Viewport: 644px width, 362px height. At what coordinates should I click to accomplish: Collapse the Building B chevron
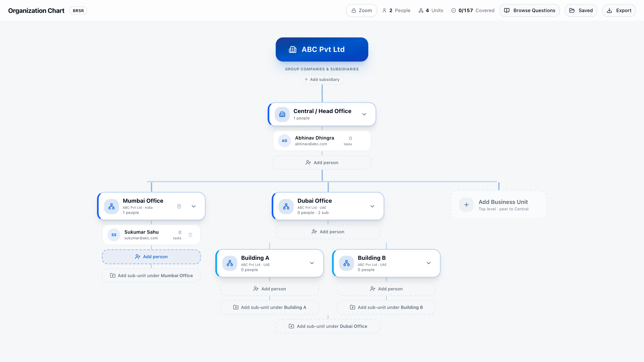click(x=428, y=263)
